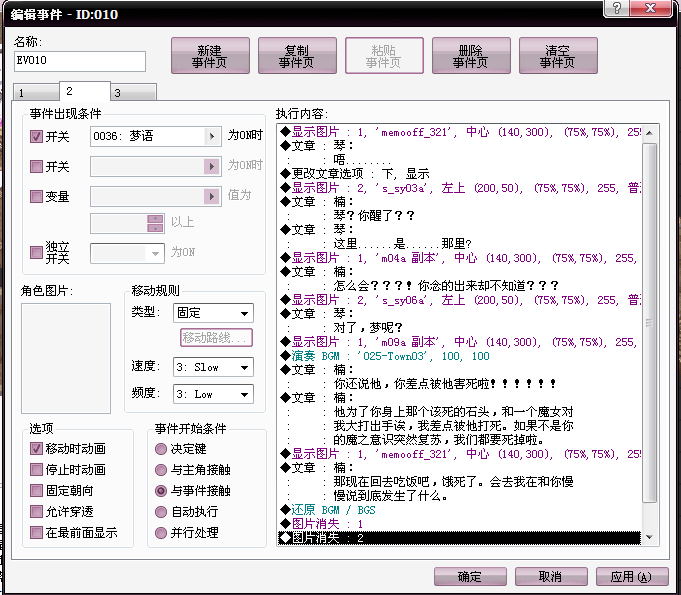Open the 频度 dropdown showing 3: Low
This screenshot has width=681, height=595.
(213, 394)
